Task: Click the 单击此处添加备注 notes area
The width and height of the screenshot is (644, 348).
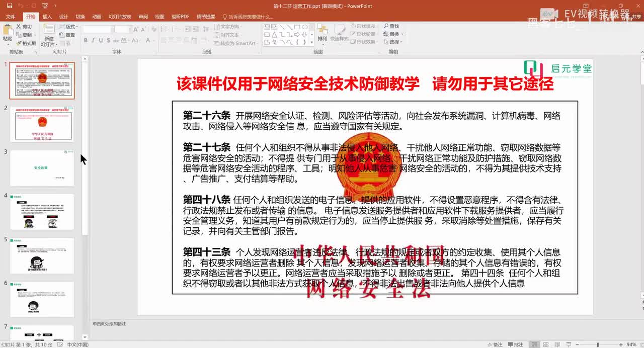Action: coord(109,324)
